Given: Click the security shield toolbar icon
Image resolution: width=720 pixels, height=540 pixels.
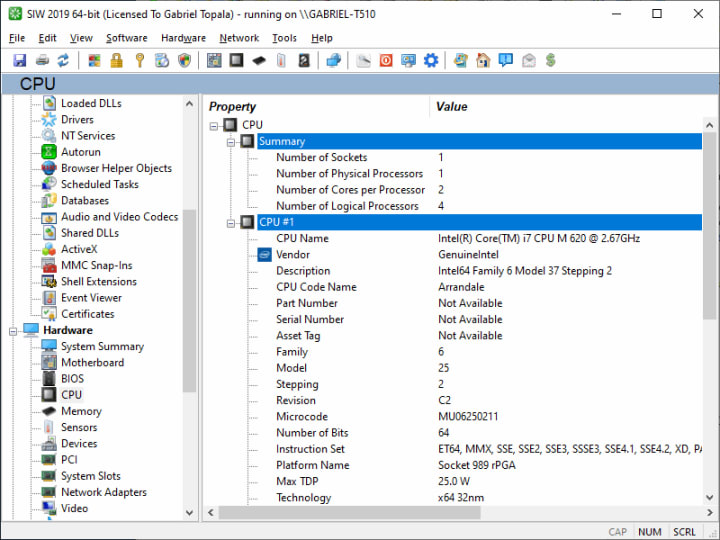Looking at the screenshot, I should (x=185, y=60).
